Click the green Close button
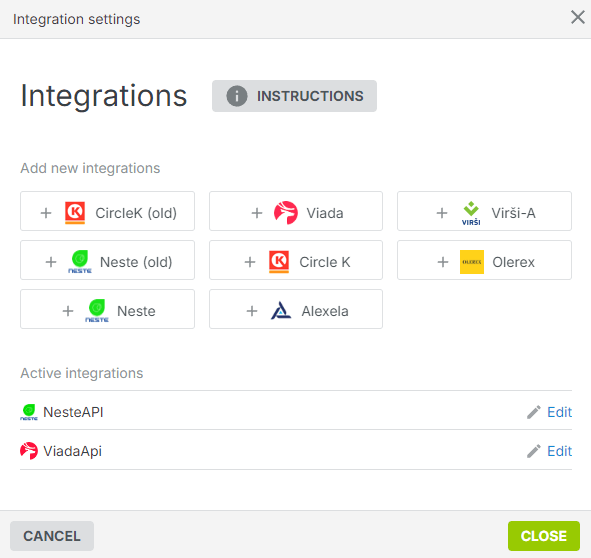The image size is (591, 558). [544, 536]
